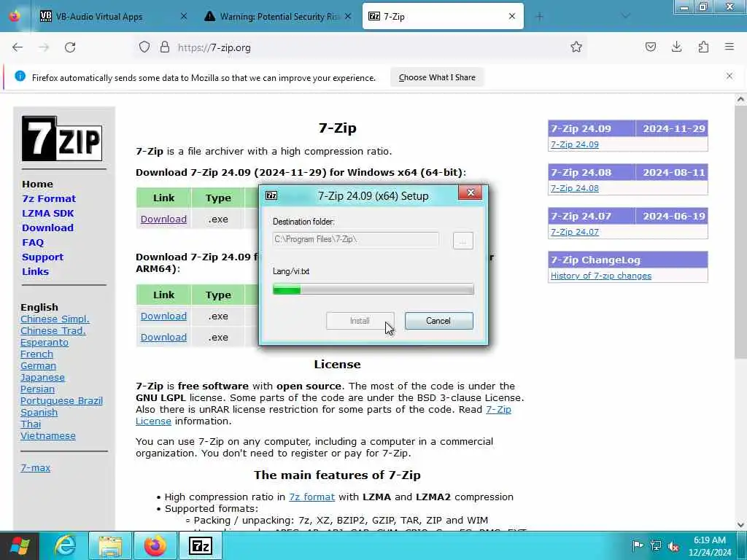Image resolution: width=747 pixels, height=560 pixels.
Task: Open the 7-Zip 24.07 news link
Action: (x=575, y=232)
